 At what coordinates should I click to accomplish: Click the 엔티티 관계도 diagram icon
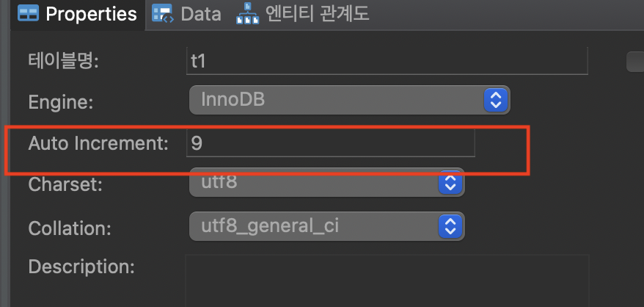click(247, 13)
